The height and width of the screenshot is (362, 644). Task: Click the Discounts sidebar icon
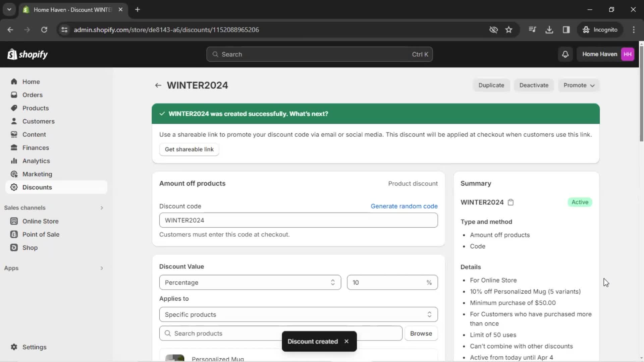(x=14, y=187)
